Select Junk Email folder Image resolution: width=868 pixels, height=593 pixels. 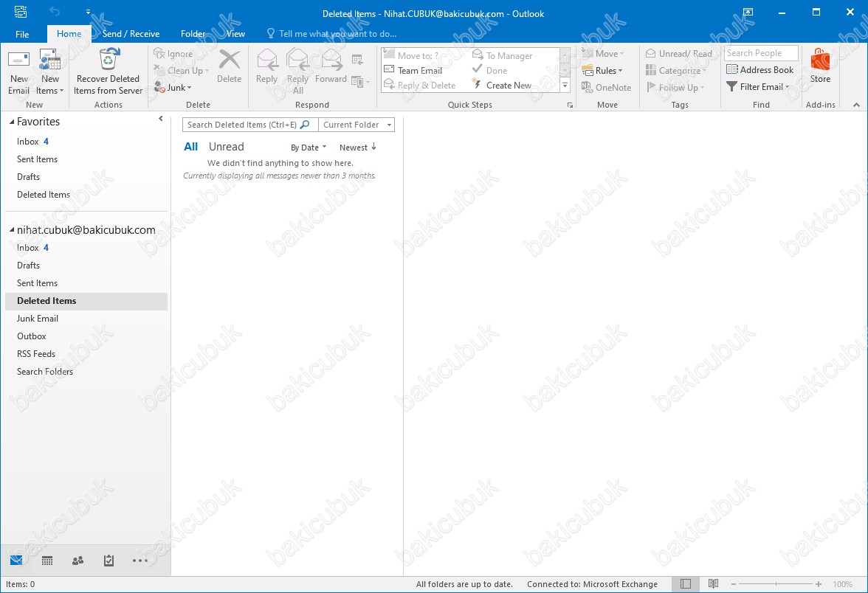[x=38, y=319]
